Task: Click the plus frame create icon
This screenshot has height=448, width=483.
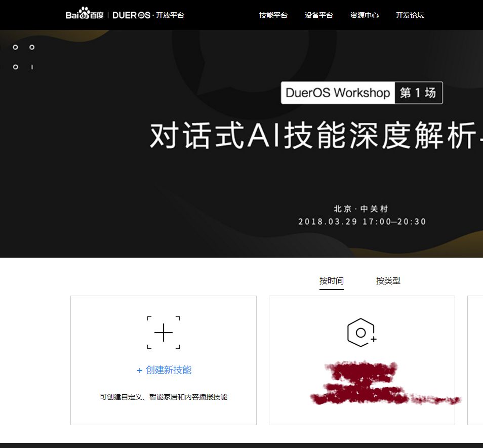Action: (164, 333)
